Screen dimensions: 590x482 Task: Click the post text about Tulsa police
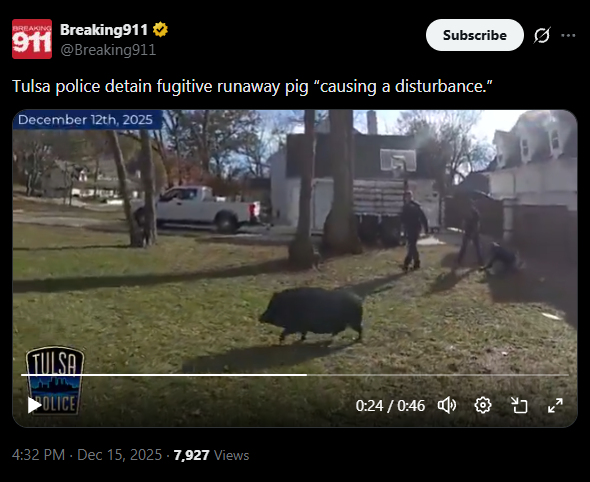tap(252, 86)
